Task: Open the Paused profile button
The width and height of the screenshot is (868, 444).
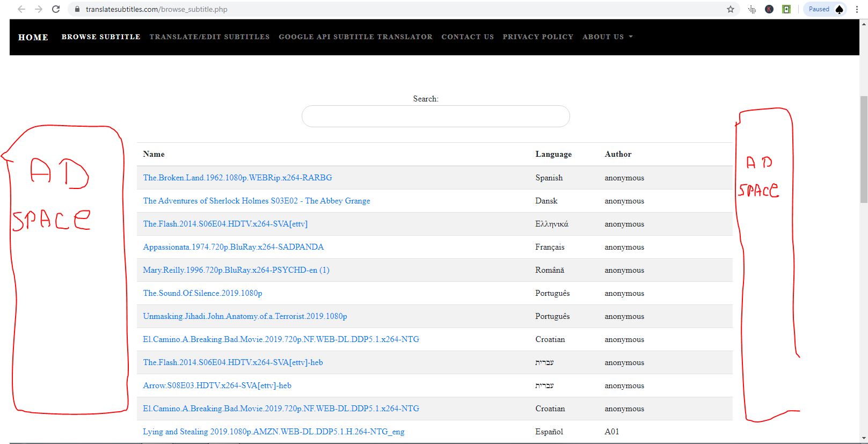Action: click(x=825, y=9)
